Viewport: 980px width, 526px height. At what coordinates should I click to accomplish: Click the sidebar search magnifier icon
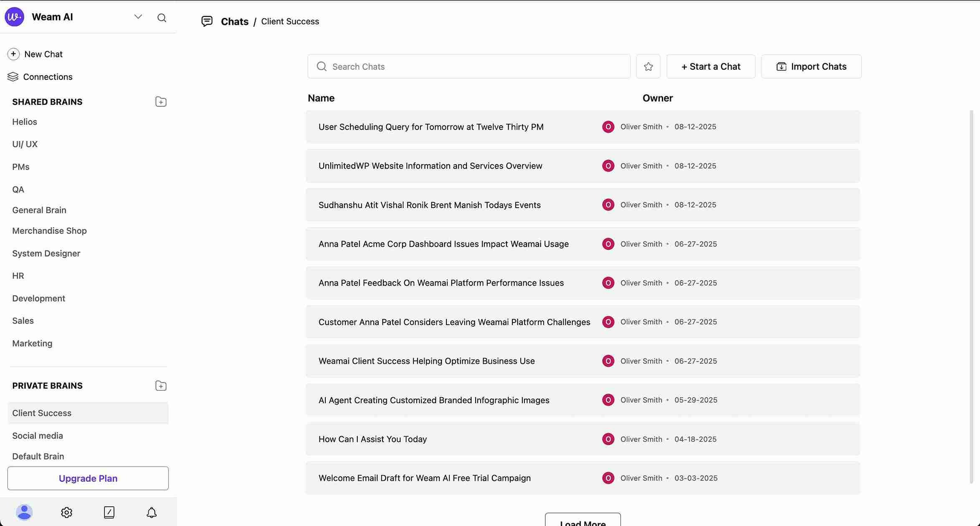pyautogui.click(x=162, y=18)
